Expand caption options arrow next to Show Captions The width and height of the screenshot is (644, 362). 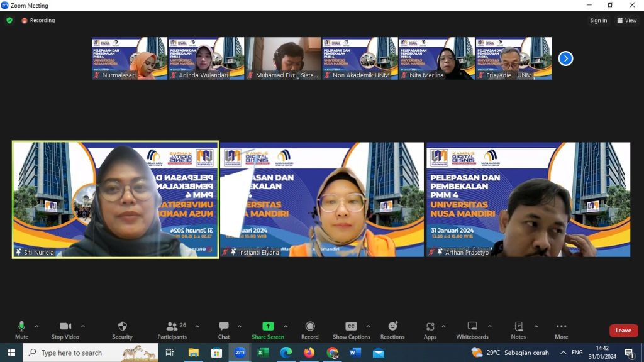pos(368,326)
